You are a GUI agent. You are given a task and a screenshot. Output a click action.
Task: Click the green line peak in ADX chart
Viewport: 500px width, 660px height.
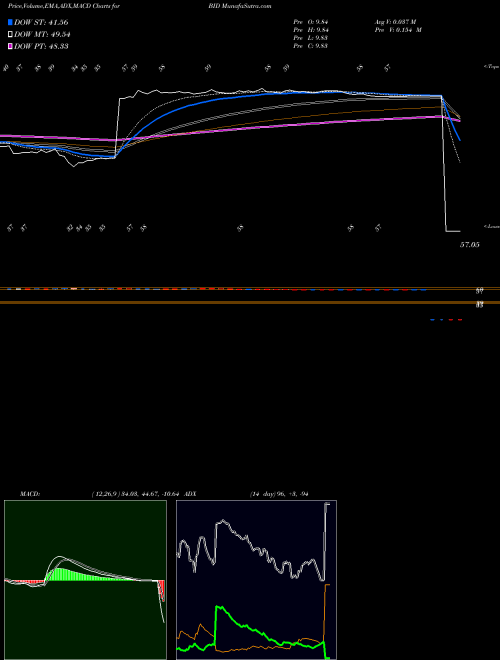[218, 609]
